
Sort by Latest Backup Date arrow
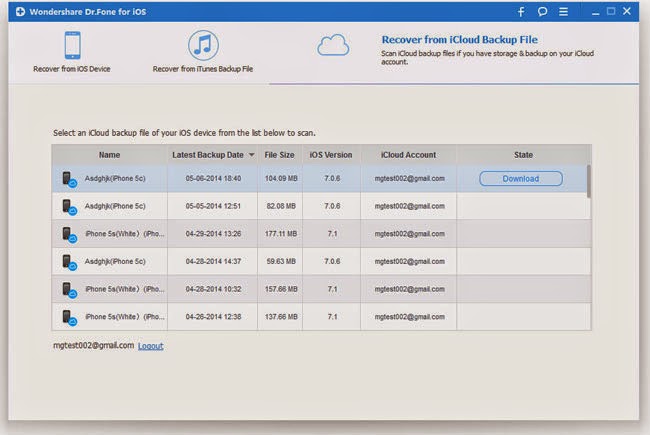click(251, 155)
